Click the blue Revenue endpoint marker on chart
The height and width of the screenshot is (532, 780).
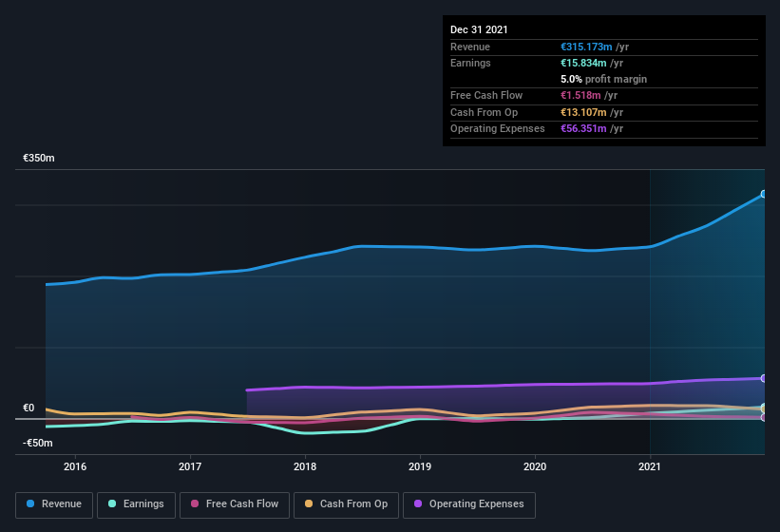click(764, 194)
